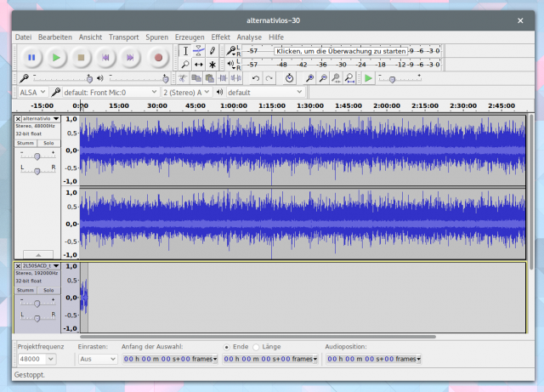The image size is (544, 392).
Task: Open the alternativlo track name menu
Action: [41, 119]
